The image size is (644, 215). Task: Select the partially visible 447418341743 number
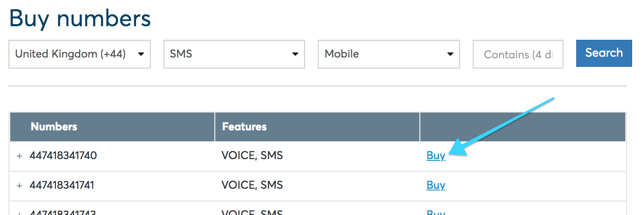pyautogui.click(x=63, y=212)
